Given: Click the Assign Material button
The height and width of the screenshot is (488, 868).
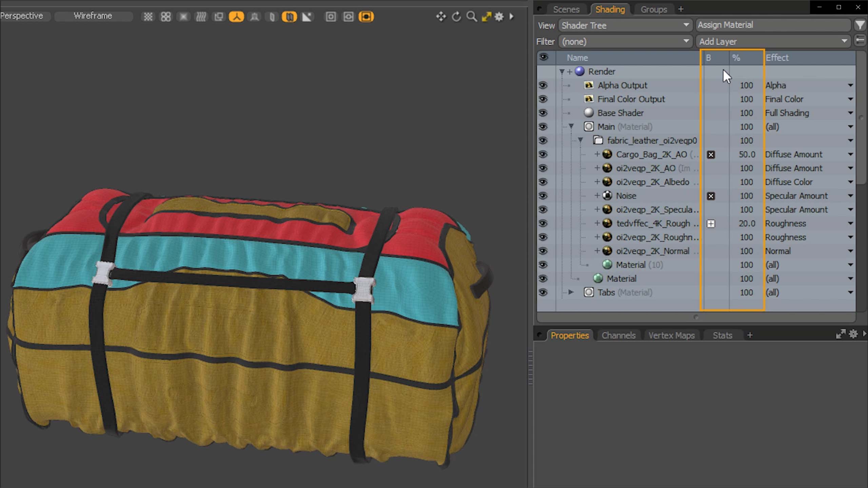Looking at the screenshot, I should pos(773,25).
